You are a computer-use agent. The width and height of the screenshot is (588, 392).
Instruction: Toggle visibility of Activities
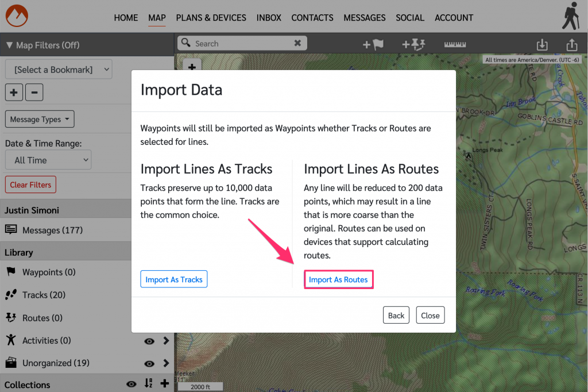(149, 341)
